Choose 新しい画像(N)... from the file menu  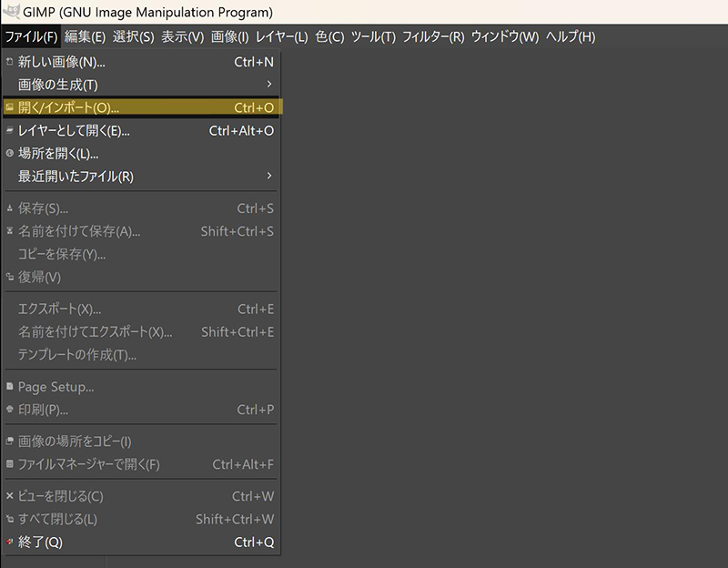coord(62,62)
